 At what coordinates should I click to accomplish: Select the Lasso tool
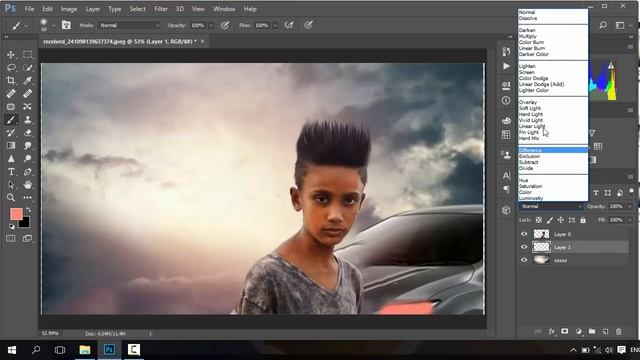[11, 67]
